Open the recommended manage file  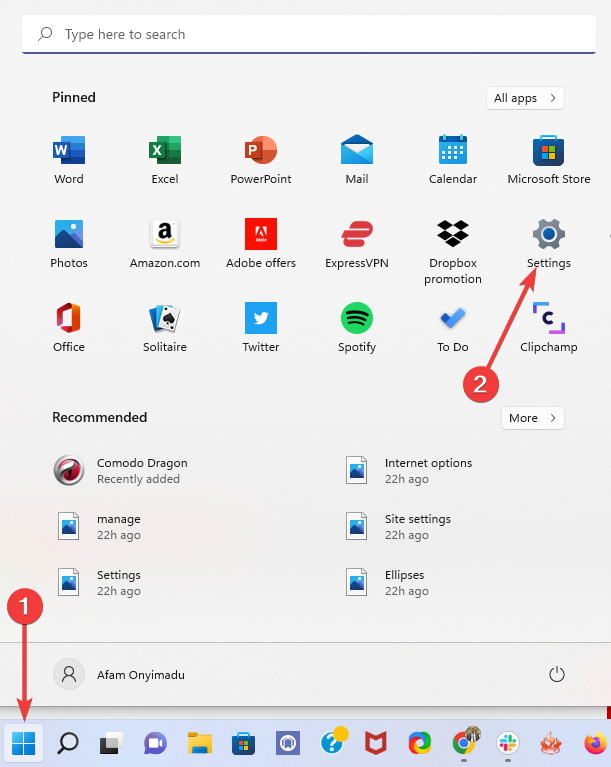click(x=99, y=526)
